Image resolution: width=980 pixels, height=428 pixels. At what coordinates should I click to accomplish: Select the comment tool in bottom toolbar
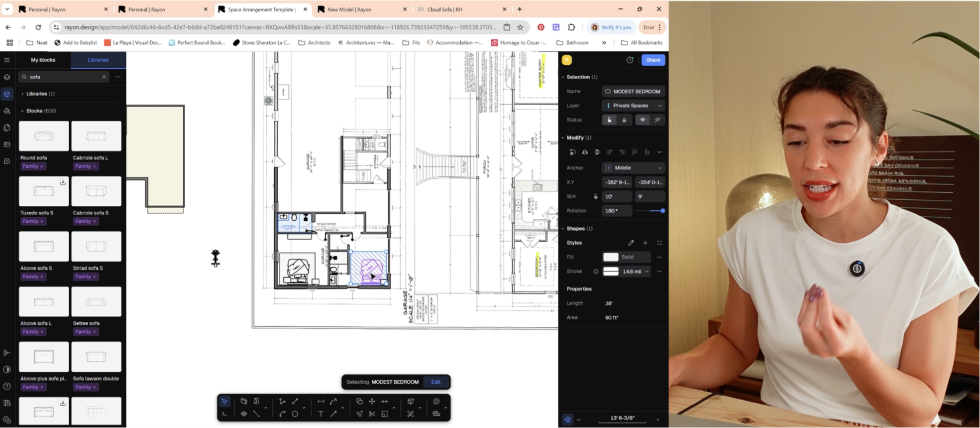[436, 401]
